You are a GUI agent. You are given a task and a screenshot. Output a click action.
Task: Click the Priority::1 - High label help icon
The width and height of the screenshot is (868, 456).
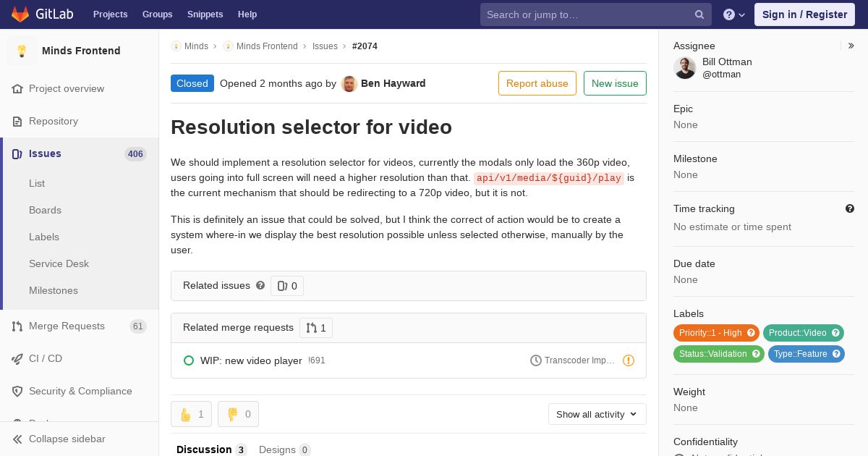point(751,333)
